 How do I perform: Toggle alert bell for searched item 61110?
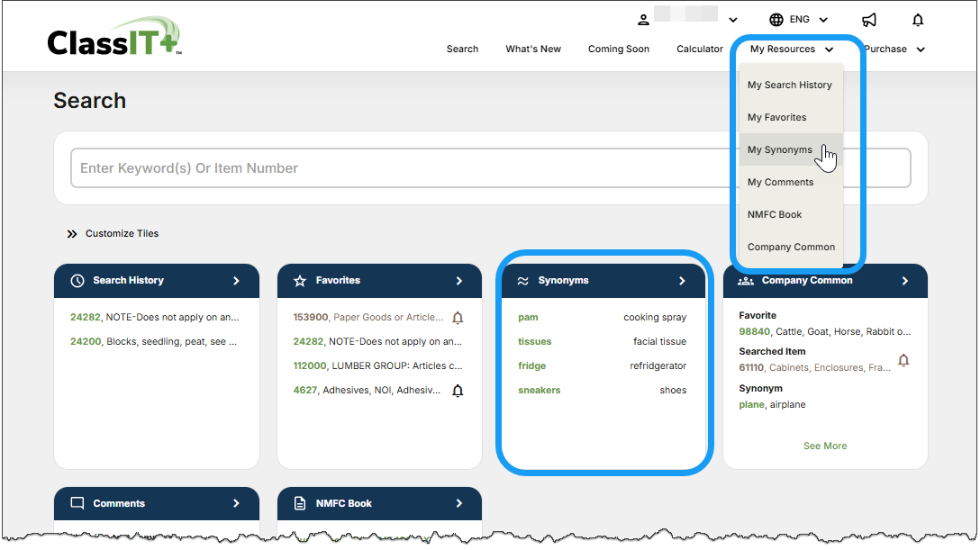[903, 361]
